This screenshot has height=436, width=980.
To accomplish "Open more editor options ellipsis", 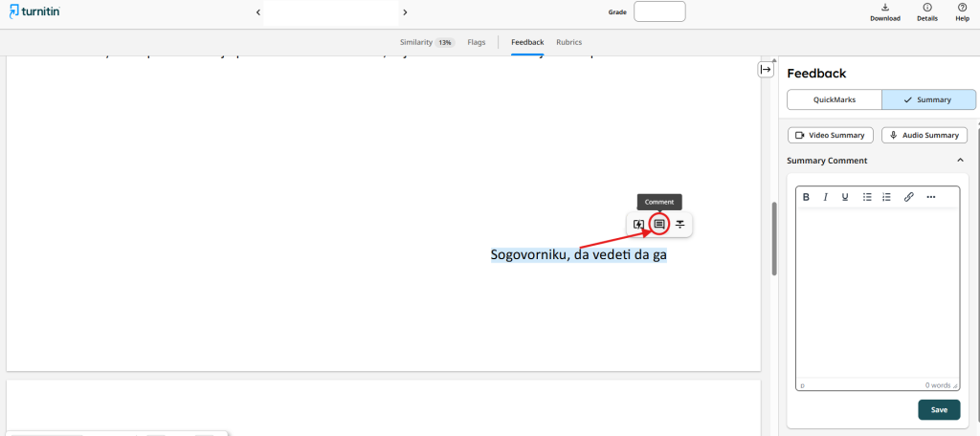I will pyautogui.click(x=930, y=197).
